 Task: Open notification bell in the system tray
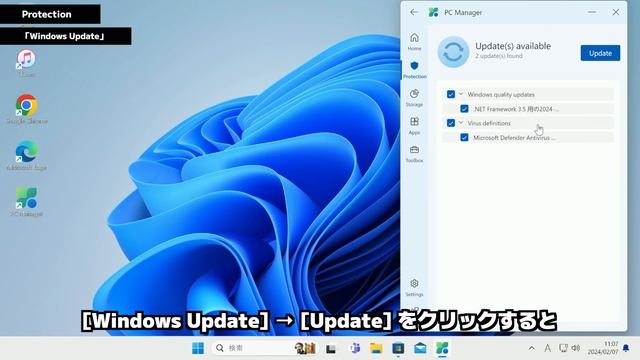[626, 348]
